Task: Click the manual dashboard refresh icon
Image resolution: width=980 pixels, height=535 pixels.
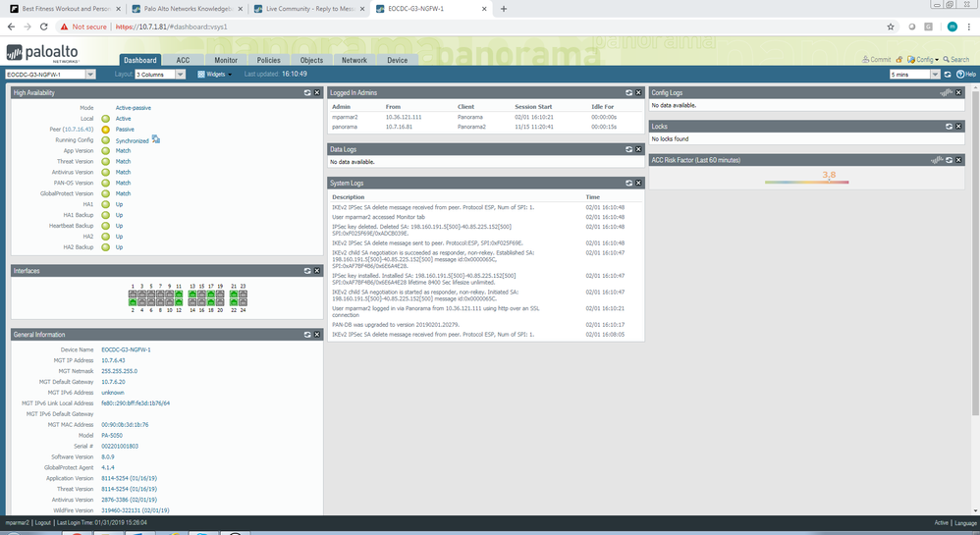Action: 948,75
